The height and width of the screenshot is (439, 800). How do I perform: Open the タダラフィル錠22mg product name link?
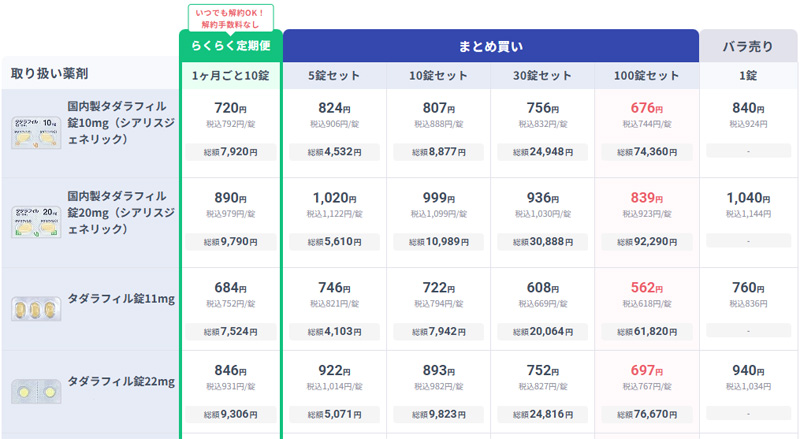(x=121, y=381)
